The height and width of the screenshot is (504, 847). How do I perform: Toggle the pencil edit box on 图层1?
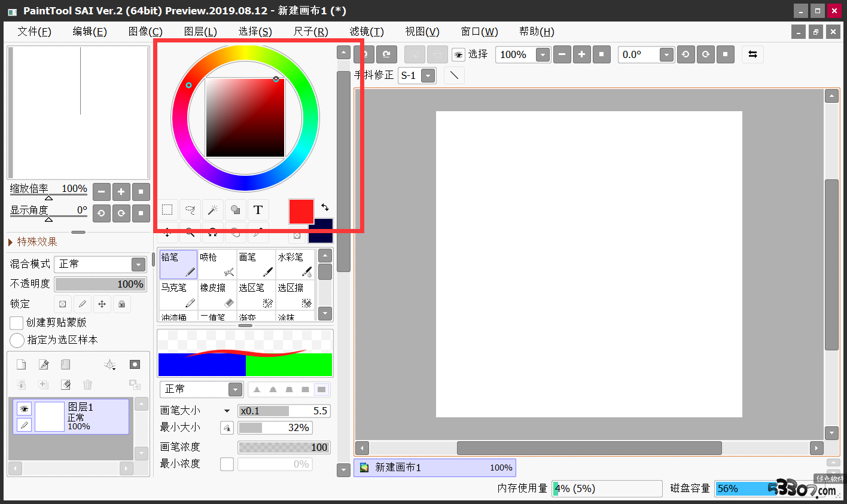(24, 424)
